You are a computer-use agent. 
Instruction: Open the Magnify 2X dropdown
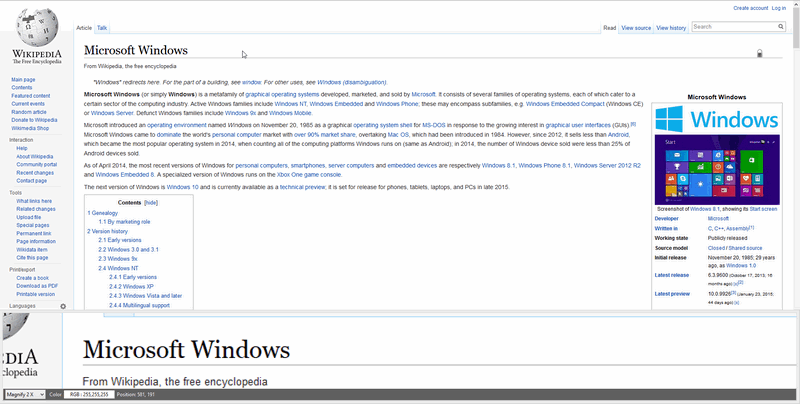[x=22, y=395]
